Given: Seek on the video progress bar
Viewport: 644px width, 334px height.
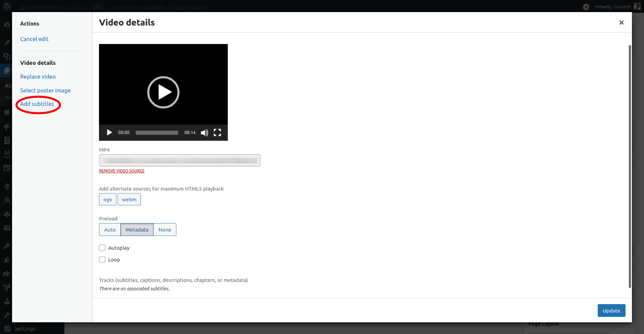Looking at the screenshot, I should point(157,133).
